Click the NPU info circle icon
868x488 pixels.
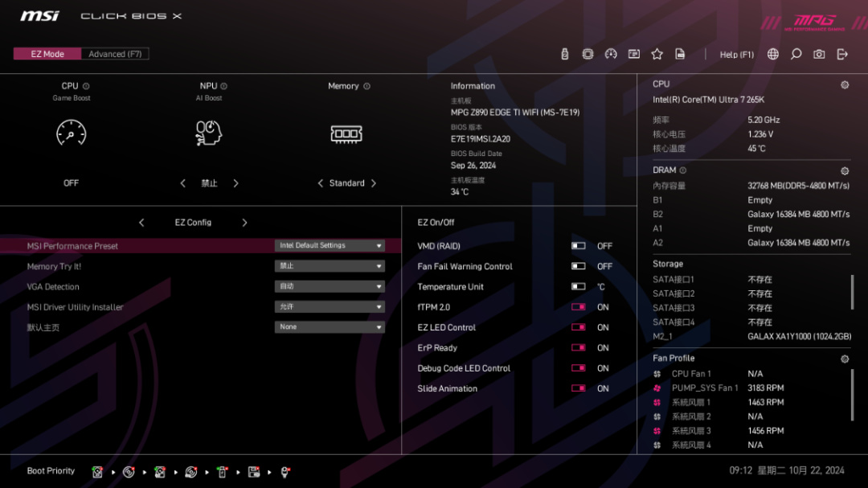[223, 86]
